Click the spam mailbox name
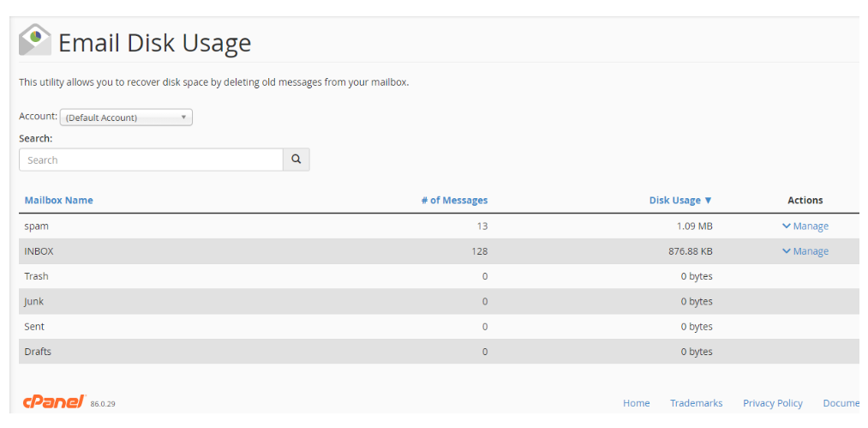Viewport: 868px width, 428px height. [37, 226]
